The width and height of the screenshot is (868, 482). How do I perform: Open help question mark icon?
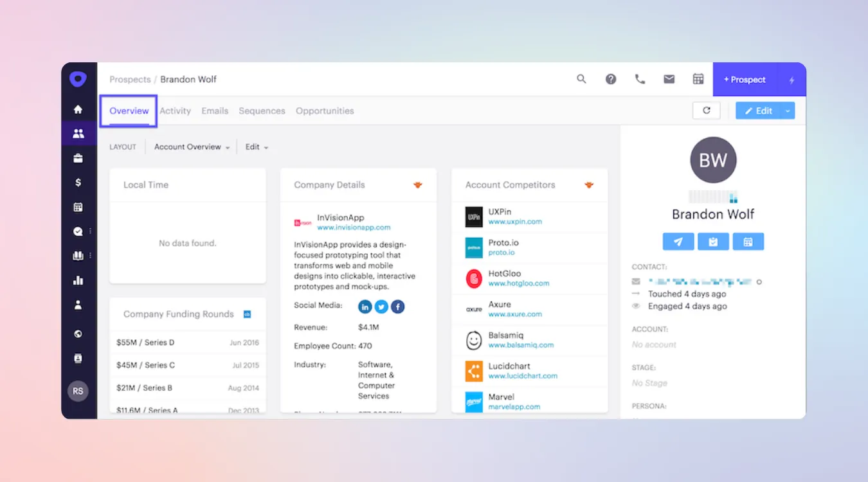pos(611,79)
